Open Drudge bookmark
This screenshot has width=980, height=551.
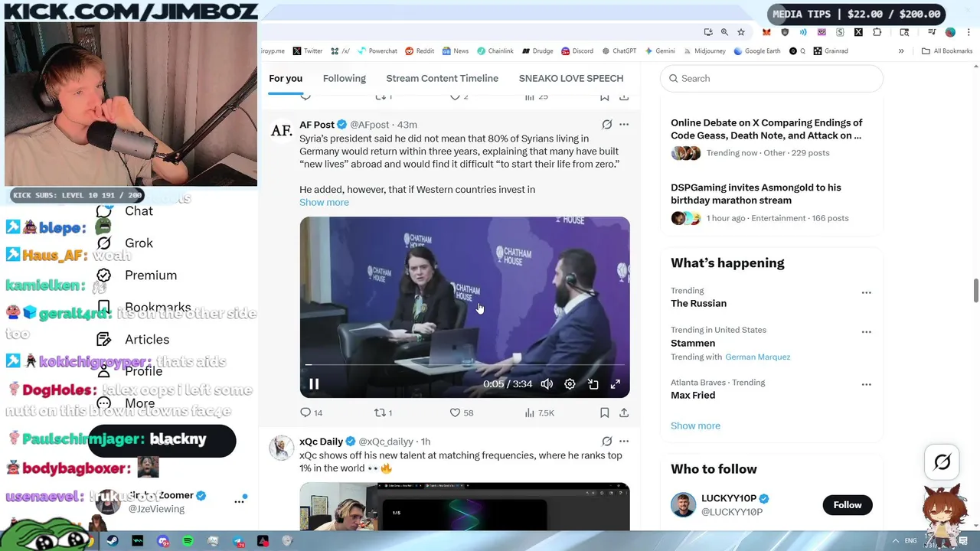click(x=537, y=51)
